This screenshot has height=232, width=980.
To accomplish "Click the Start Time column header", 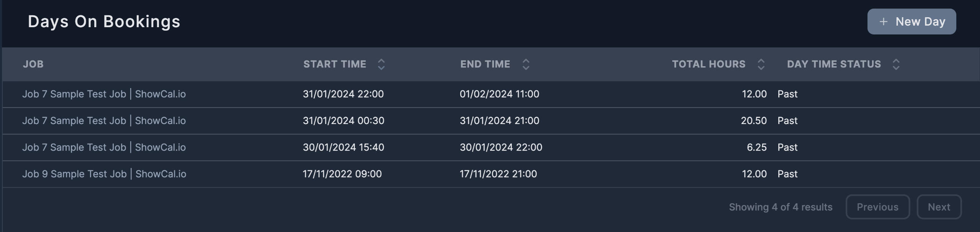I will 335,64.
